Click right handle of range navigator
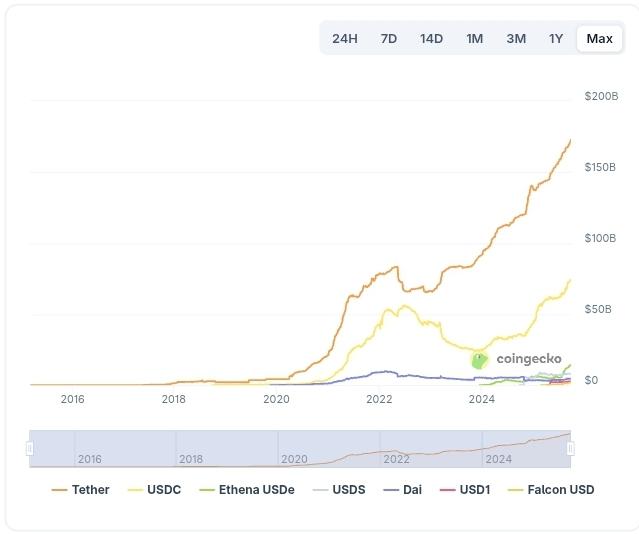 [x=570, y=449]
